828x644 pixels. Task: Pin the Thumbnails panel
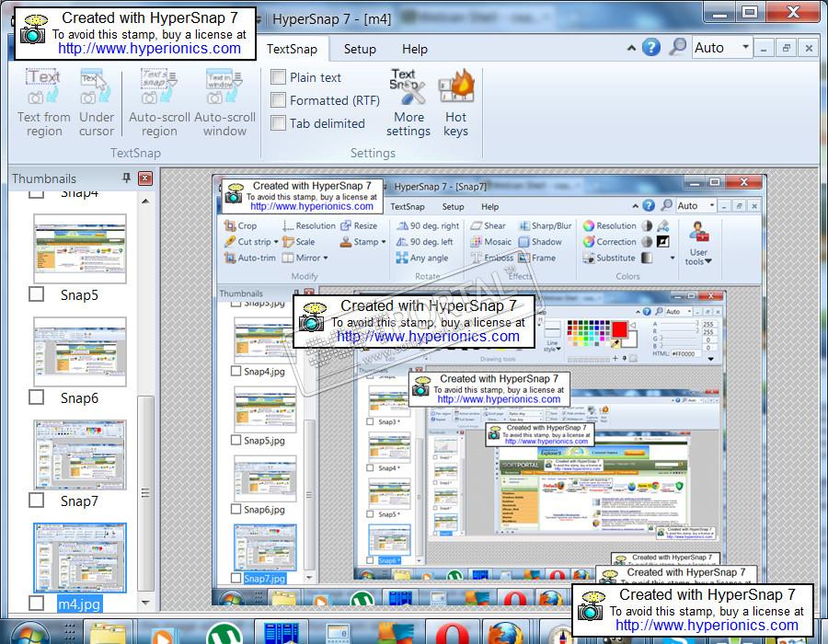(x=126, y=178)
